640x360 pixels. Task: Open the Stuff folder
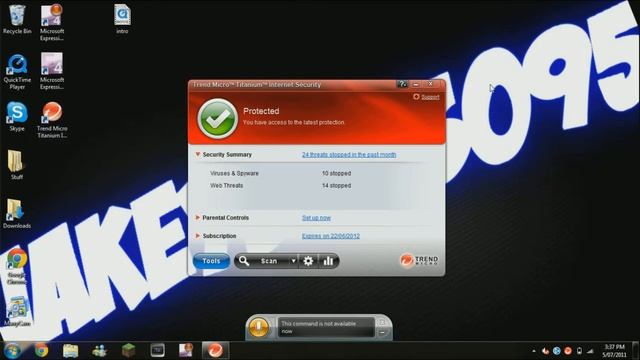17,165
